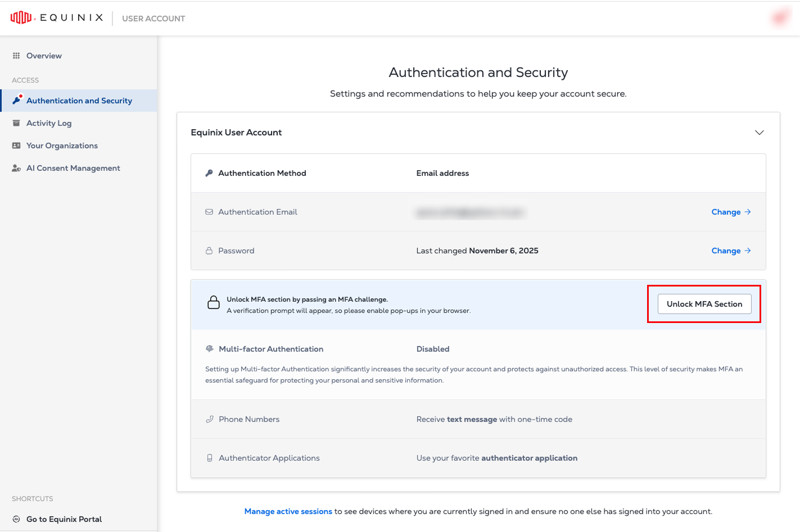
Task: Change the Authentication Email
Action: coord(731,212)
